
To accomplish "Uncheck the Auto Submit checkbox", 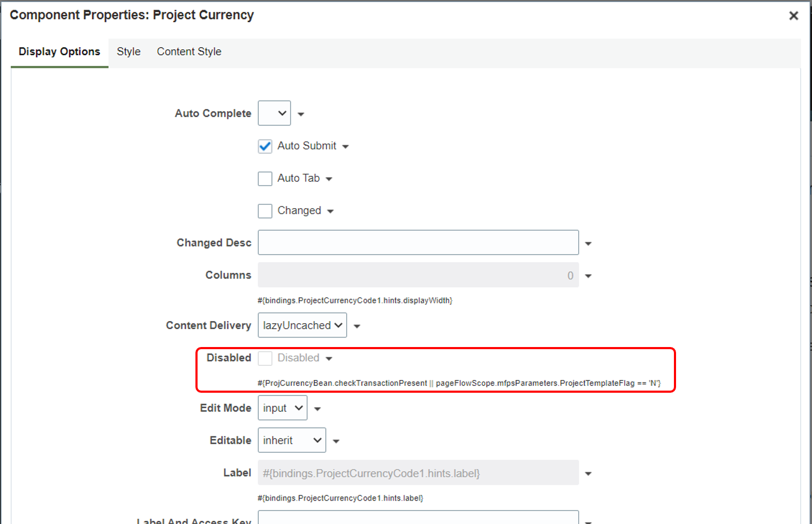I will [x=265, y=146].
